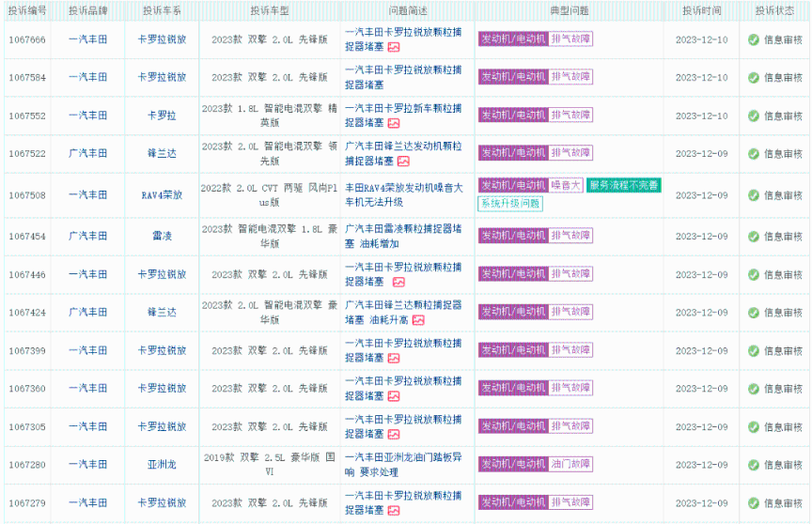
Task: Click green status checkmark in row 1067360
Action: pyautogui.click(x=754, y=389)
